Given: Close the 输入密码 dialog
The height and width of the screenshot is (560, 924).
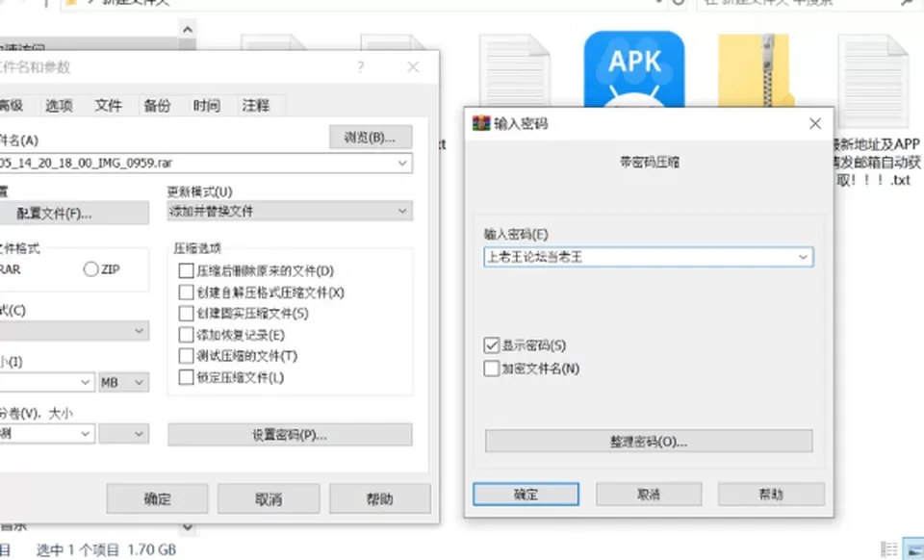Looking at the screenshot, I should coord(815,123).
